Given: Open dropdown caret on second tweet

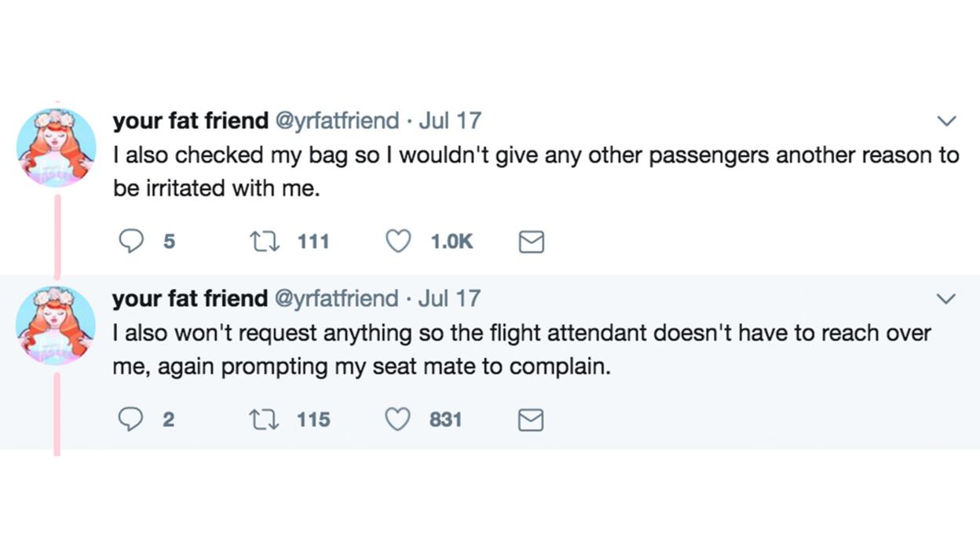Looking at the screenshot, I should click(x=947, y=299).
